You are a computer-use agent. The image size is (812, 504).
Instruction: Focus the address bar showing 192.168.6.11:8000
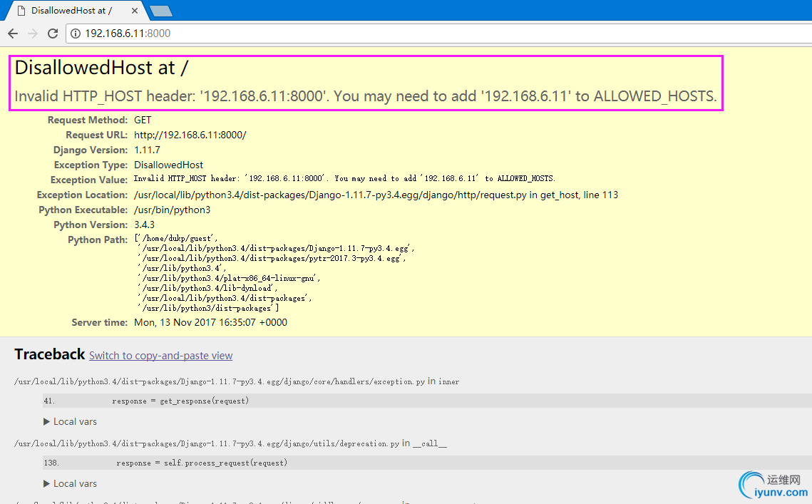pos(440,34)
